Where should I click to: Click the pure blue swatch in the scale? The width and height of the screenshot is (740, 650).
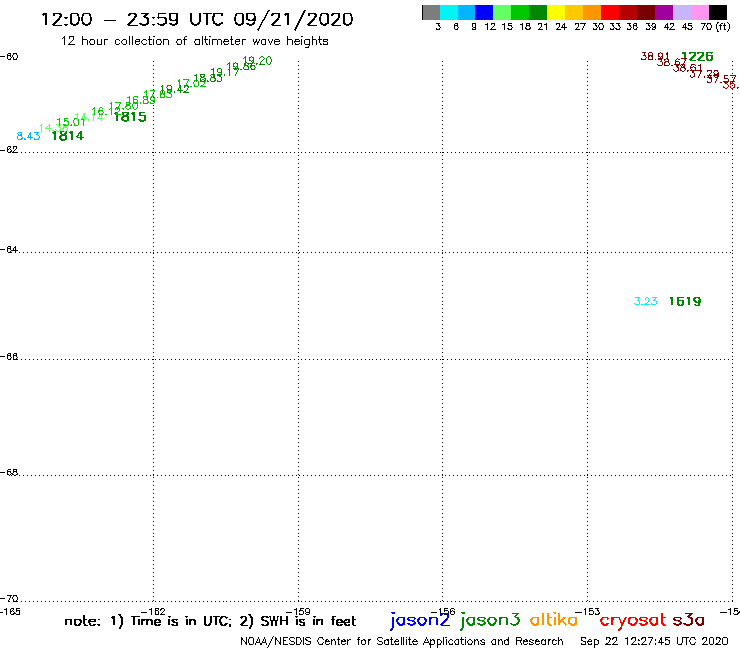click(485, 12)
